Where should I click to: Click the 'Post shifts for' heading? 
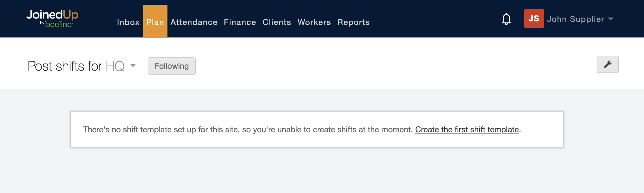65,66
